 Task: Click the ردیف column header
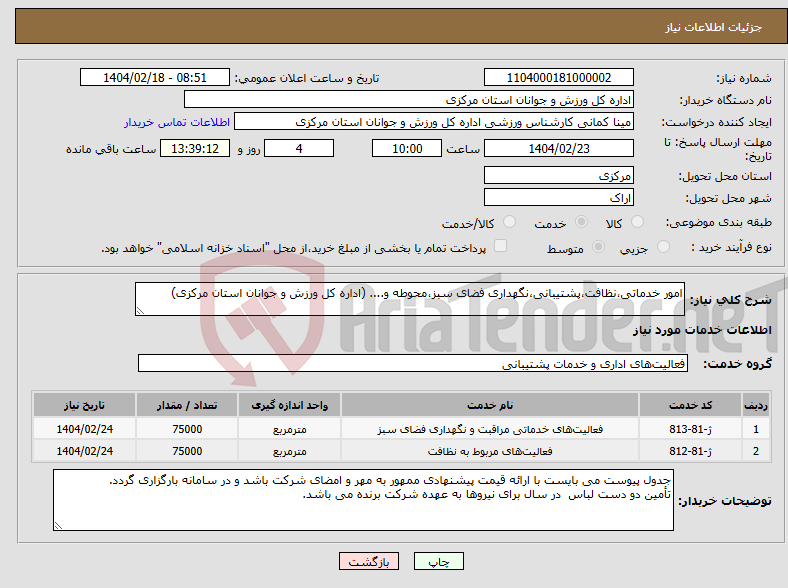pyautogui.click(x=756, y=405)
